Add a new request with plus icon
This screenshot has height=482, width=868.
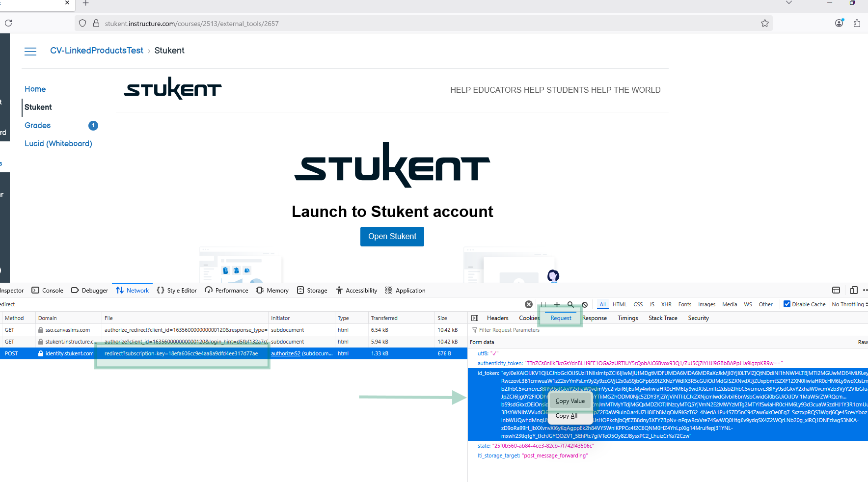pos(557,304)
